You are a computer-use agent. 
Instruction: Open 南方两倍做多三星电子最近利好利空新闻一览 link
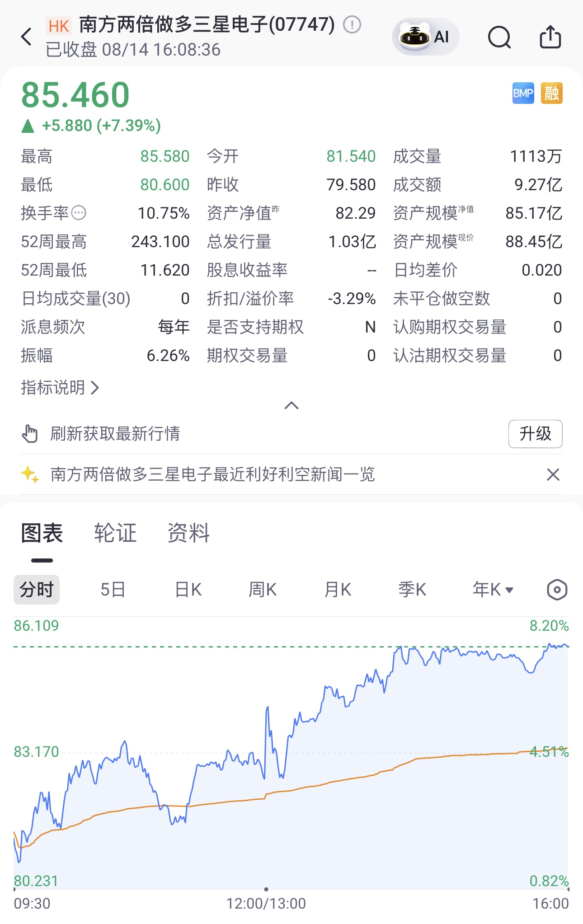(x=213, y=474)
